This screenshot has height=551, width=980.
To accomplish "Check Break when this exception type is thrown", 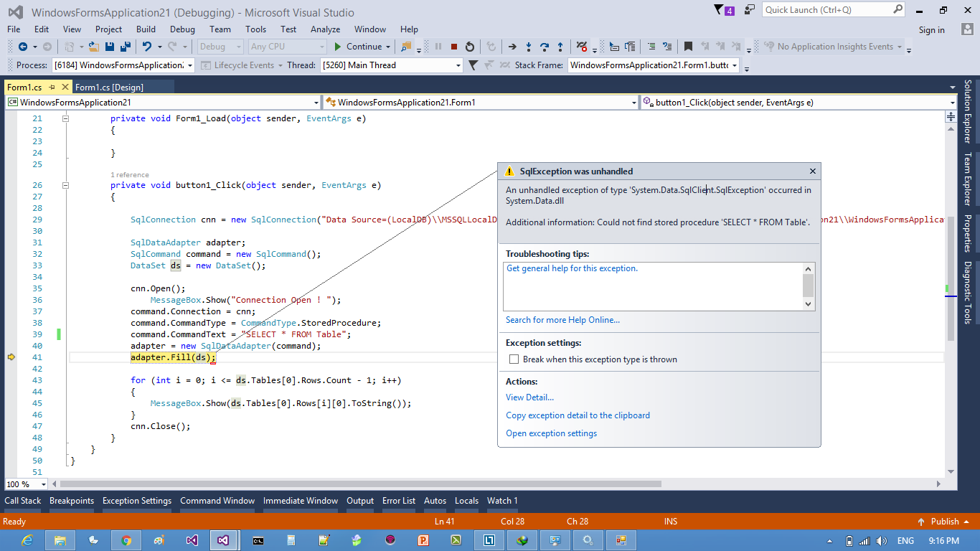I will point(514,359).
